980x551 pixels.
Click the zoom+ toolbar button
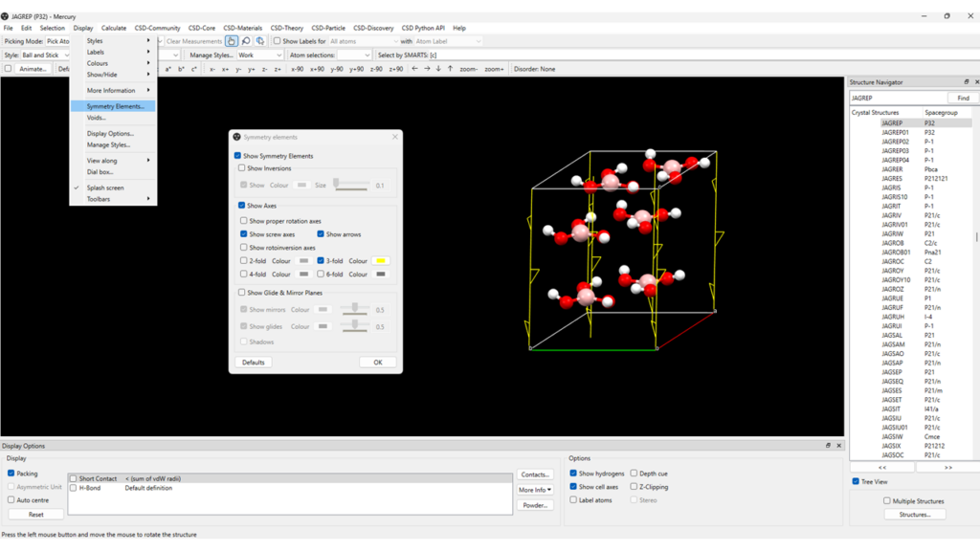tap(494, 69)
